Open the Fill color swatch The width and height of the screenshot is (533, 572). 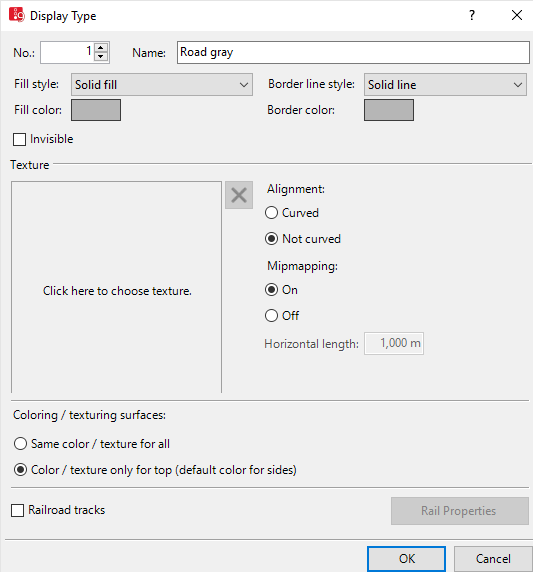point(96,110)
